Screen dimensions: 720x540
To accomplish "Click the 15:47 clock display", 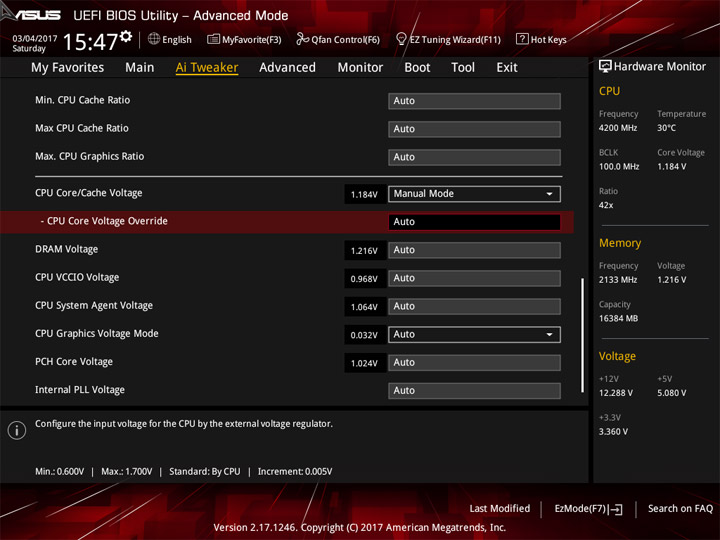I will (90, 42).
